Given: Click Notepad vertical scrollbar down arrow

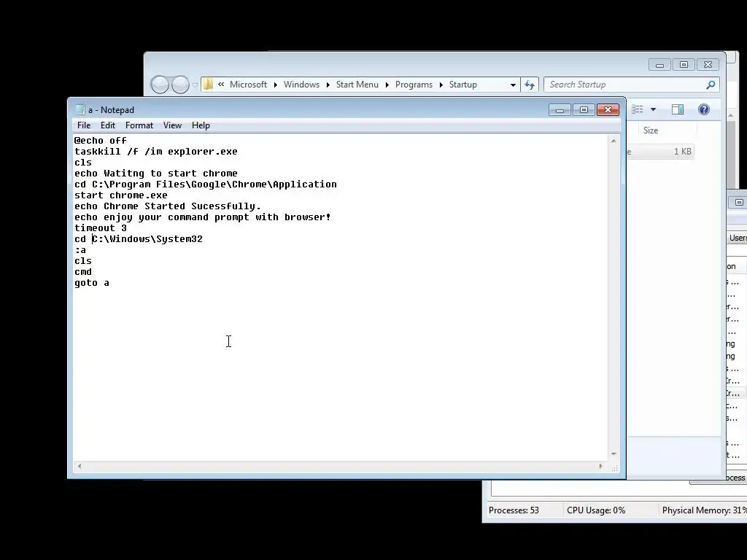Looking at the screenshot, I should (614, 454).
